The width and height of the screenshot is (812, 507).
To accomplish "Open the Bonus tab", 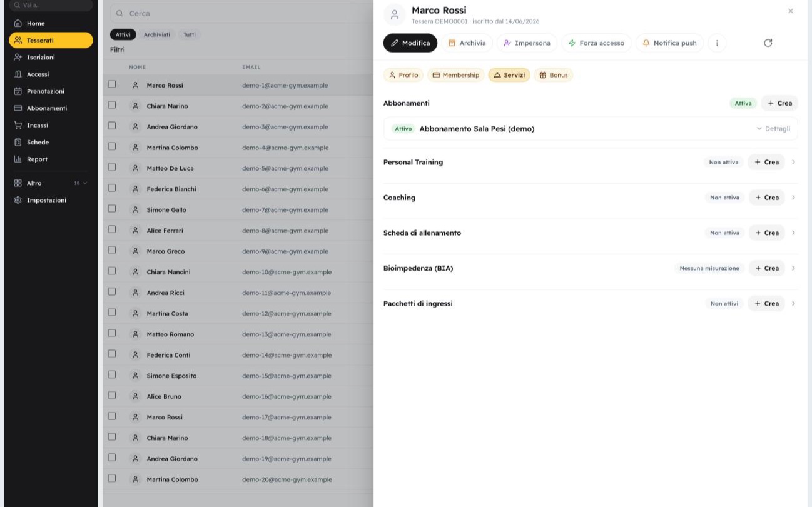I will 554,75.
